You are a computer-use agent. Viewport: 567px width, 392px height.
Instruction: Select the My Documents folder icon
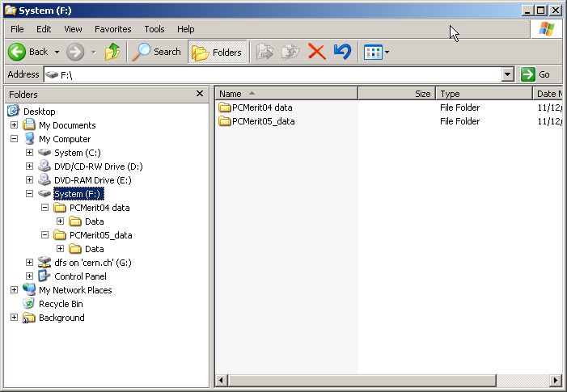(x=29, y=125)
